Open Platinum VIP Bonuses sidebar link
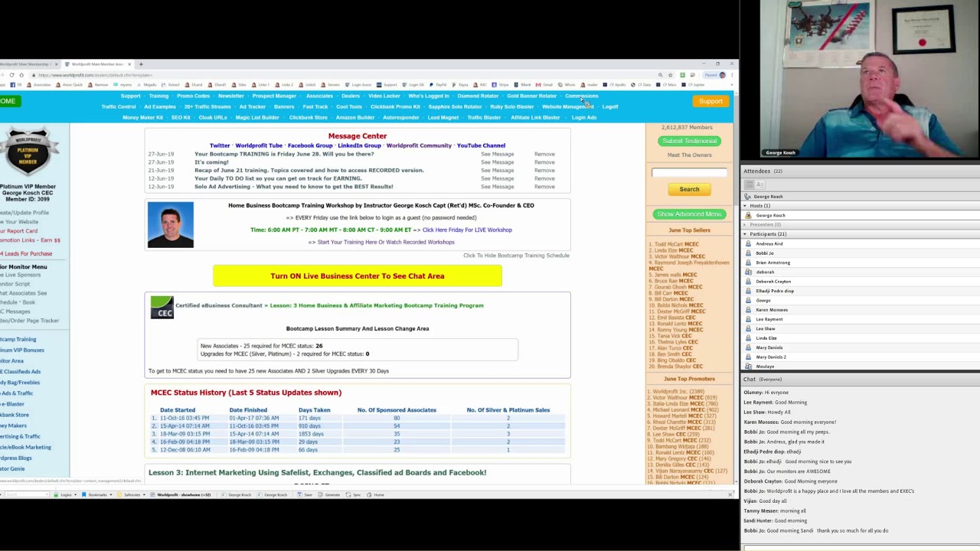Viewport: 980px width, 551px height. (22, 350)
